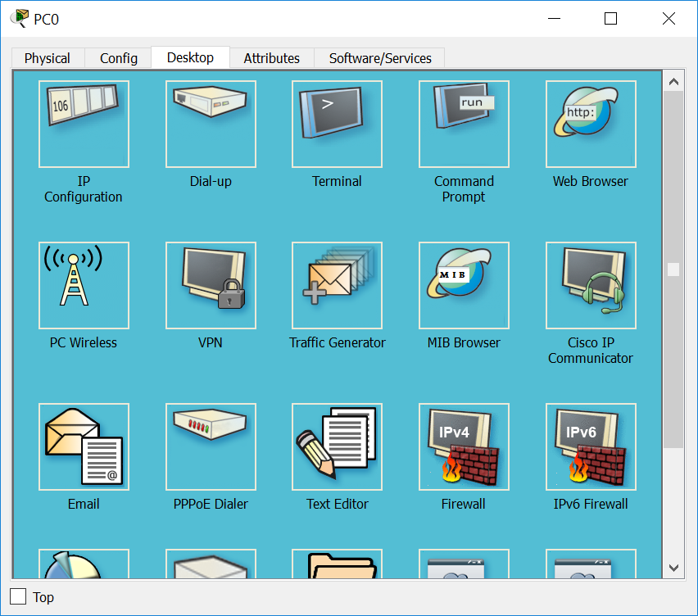This screenshot has width=698, height=616.
Task: Open the IPv4 Firewall icon
Action: [464, 447]
